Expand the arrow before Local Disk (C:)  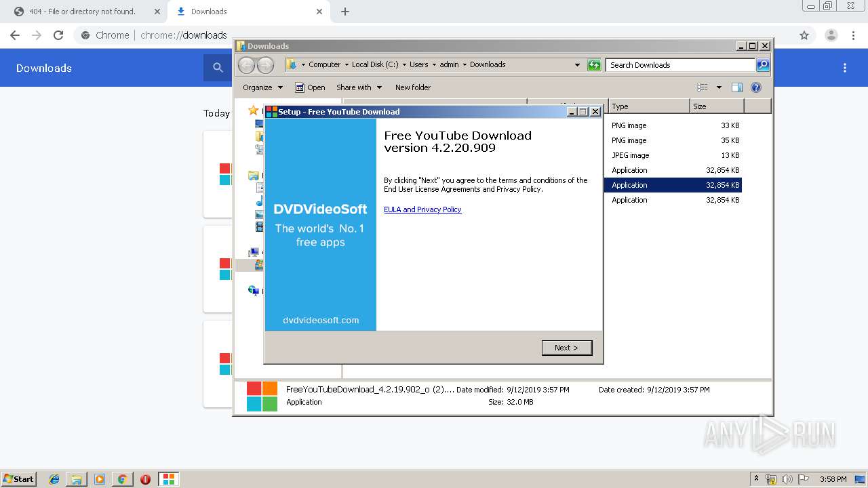pos(347,65)
